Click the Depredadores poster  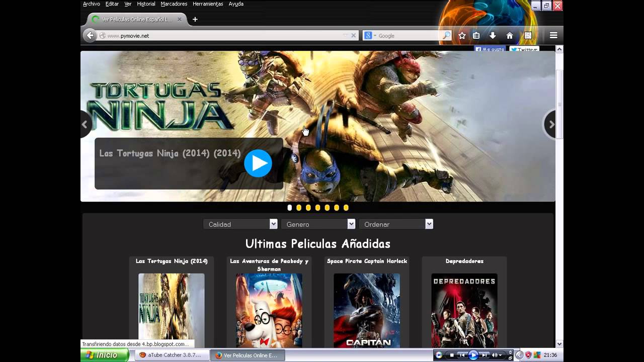pyautogui.click(x=464, y=310)
